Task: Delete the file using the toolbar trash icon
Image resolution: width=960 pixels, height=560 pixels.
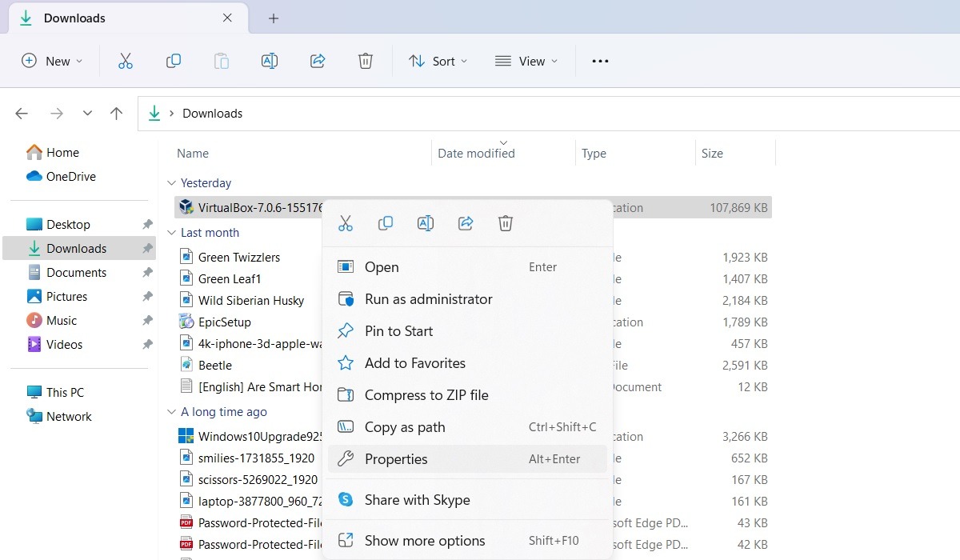Action: (366, 60)
